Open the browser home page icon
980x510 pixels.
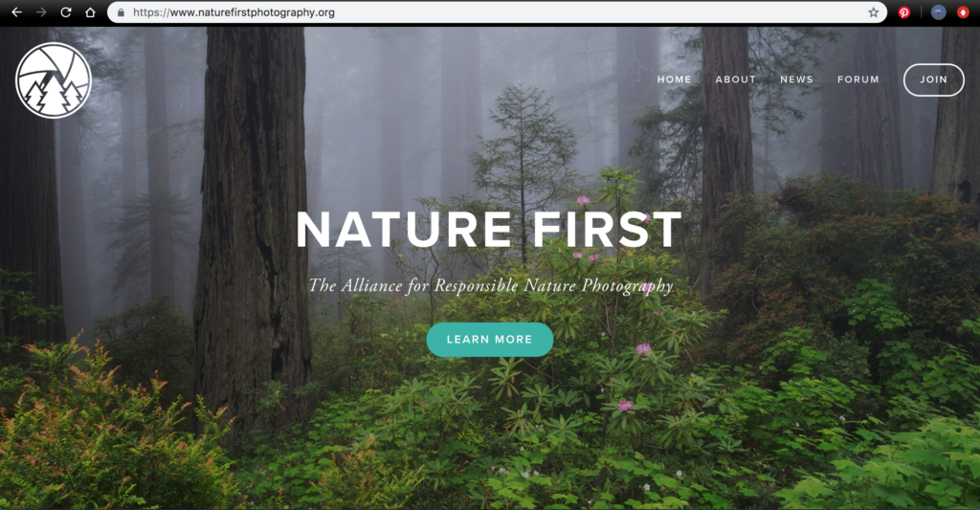(90, 12)
